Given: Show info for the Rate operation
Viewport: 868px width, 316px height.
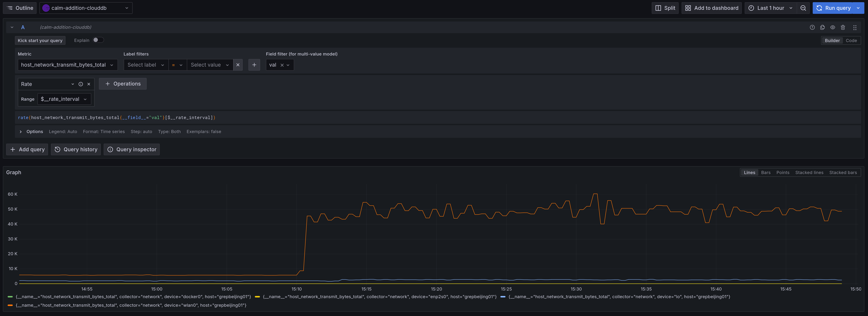Looking at the screenshot, I should coord(81,84).
